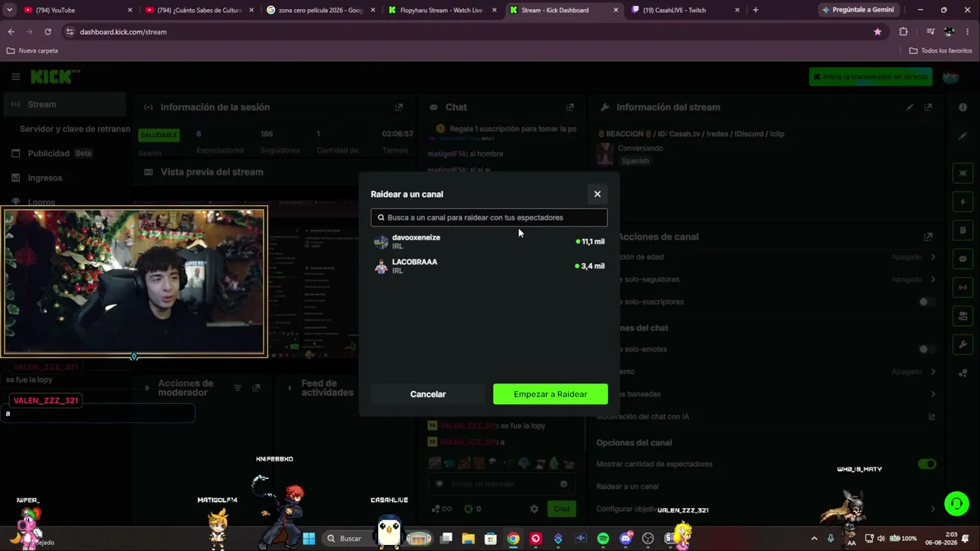Open a new browser tab
Image resolution: width=980 pixels, height=551 pixels.
pyautogui.click(x=756, y=10)
